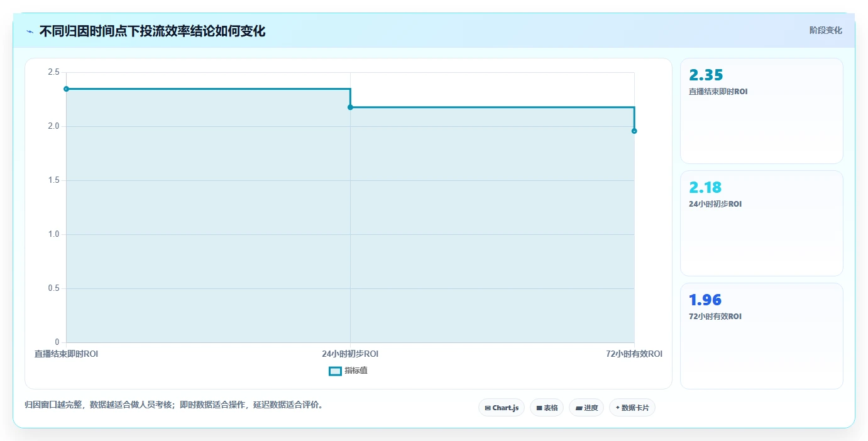Toggle the 指标值 legend swatch
Screen dimensions: 868x441
[335, 371]
